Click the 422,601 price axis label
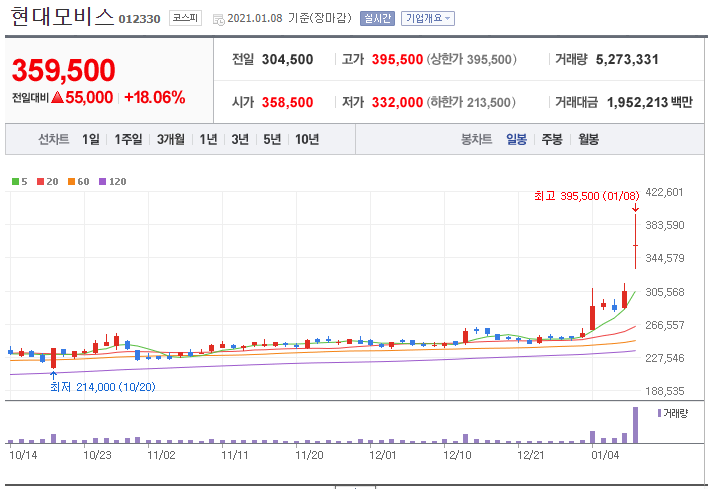Screen dimensions: 708x489 (665, 192)
